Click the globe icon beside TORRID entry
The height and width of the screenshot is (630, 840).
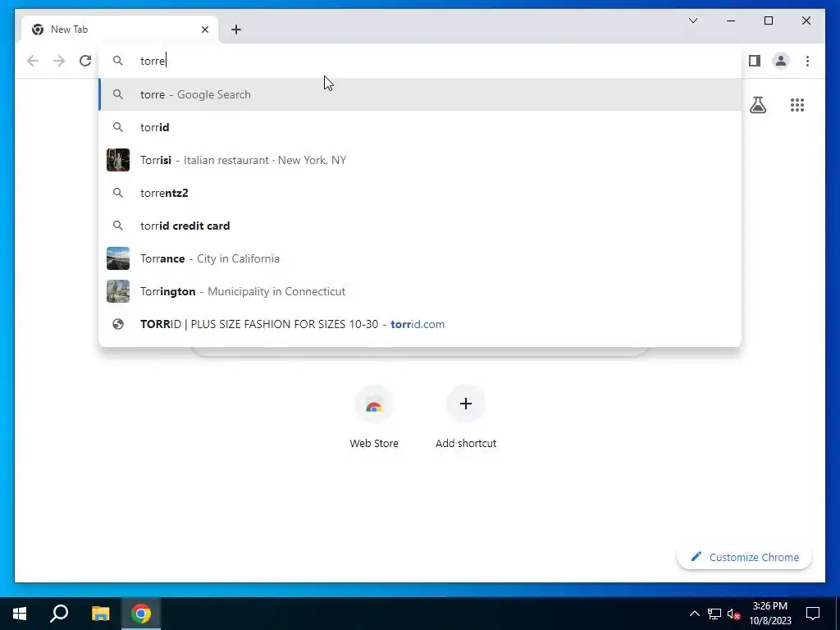[118, 324]
